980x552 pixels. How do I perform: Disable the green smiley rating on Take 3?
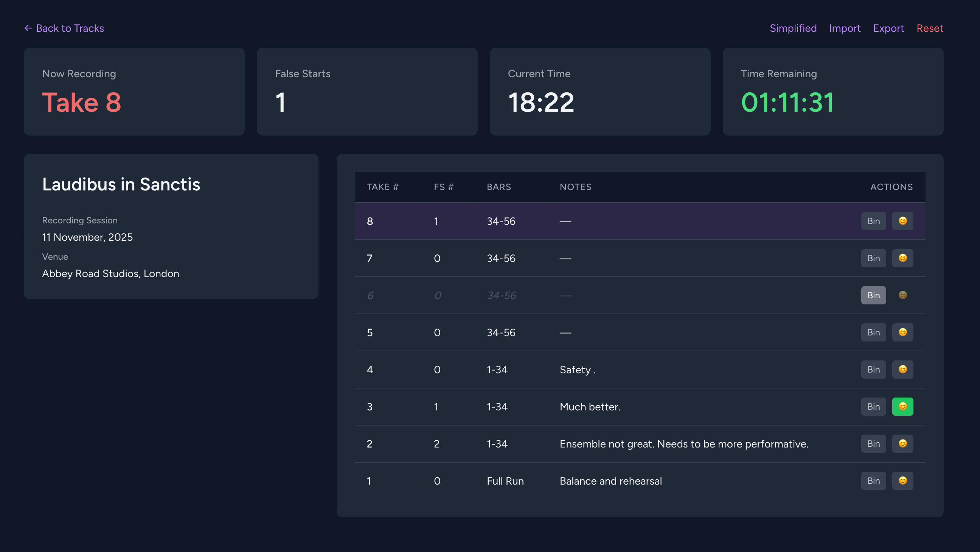click(903, 406)
